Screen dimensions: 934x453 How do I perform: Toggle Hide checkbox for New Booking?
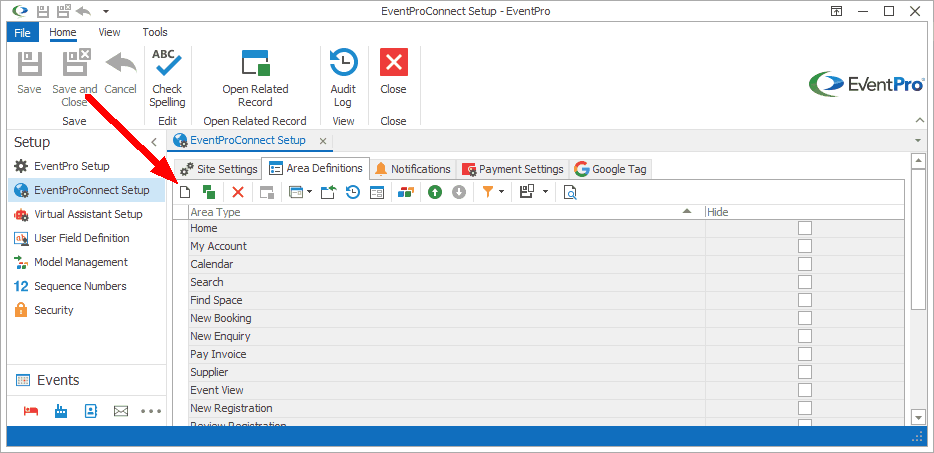point(805,318)
